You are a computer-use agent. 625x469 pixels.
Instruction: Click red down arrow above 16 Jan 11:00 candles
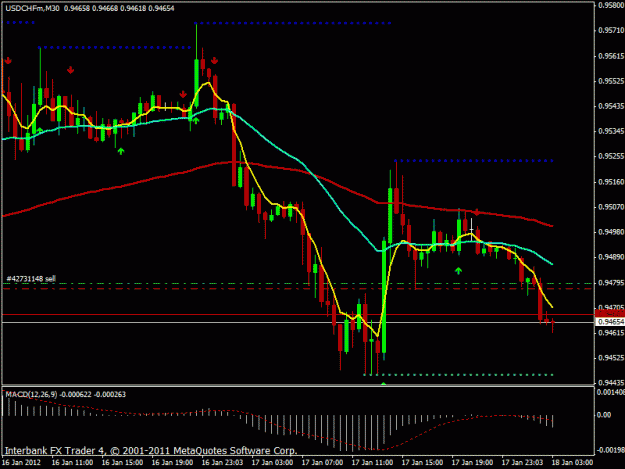point(71,71)
